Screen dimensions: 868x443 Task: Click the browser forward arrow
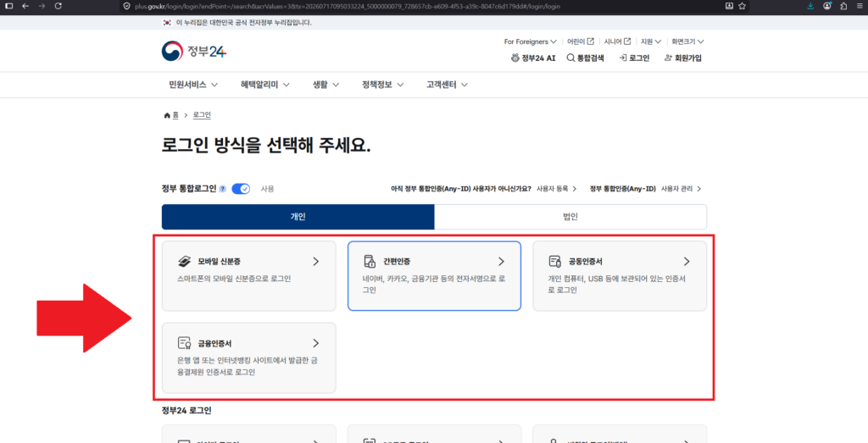point(42,6)
